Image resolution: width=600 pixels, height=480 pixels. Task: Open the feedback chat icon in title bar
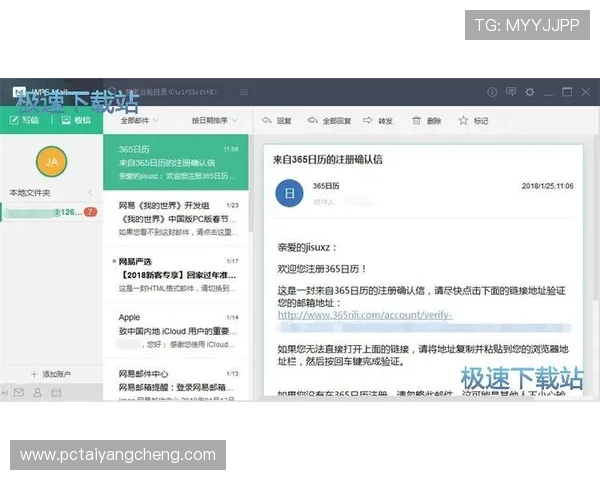(x=511, y=91)
